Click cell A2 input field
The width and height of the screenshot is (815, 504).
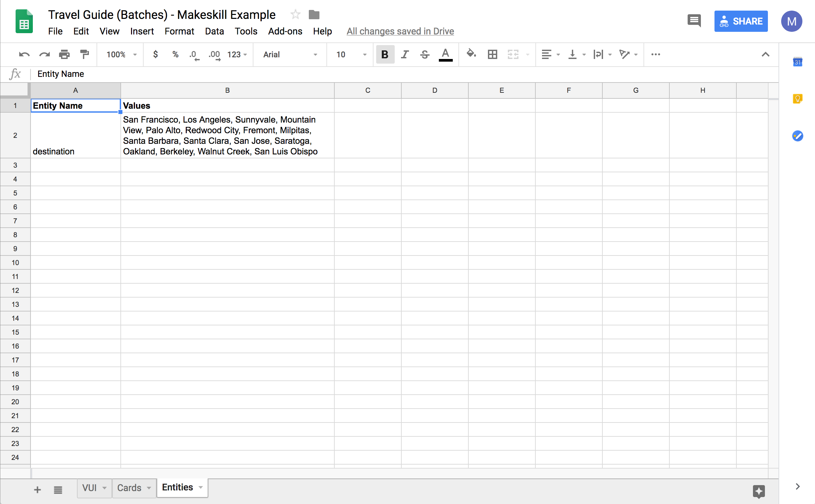pyautogui.click(x=76, y=135)
